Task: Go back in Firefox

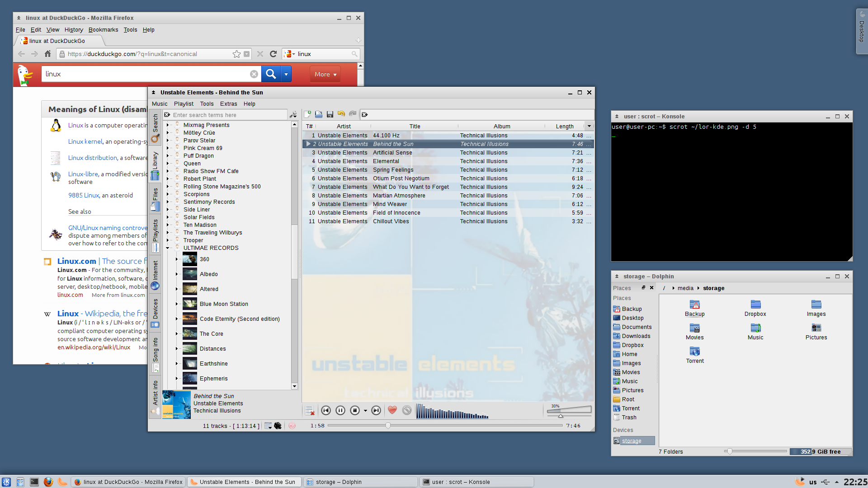Action: pyautogui.click(x=21, y=54)
